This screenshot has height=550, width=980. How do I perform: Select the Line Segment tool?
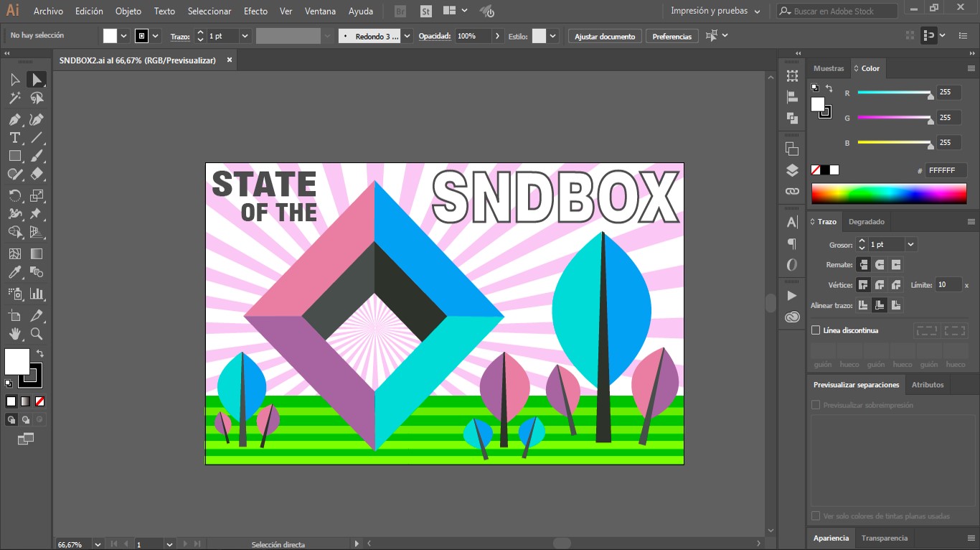(37, 137)
